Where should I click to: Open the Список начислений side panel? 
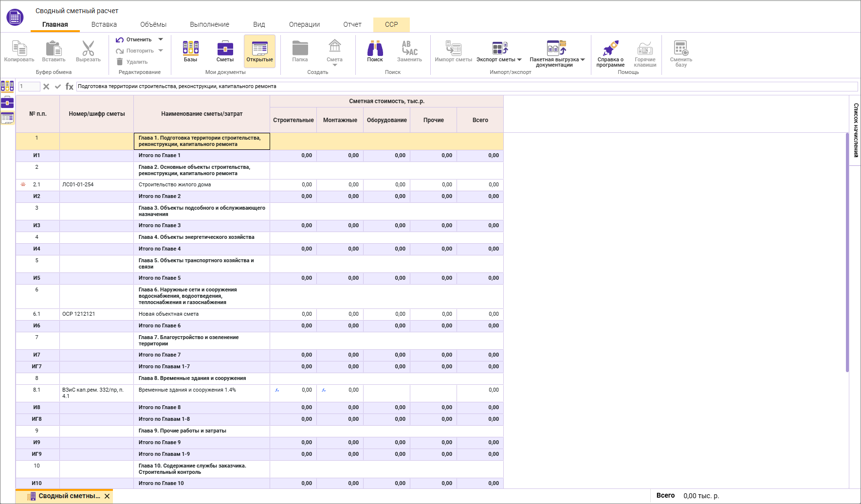[855, 130]
